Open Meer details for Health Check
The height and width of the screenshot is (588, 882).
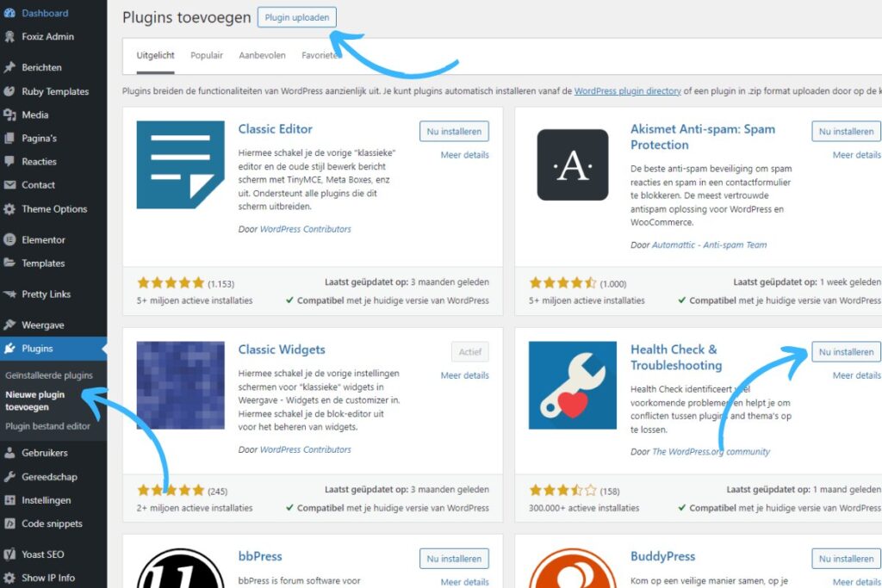pos(857,375)
